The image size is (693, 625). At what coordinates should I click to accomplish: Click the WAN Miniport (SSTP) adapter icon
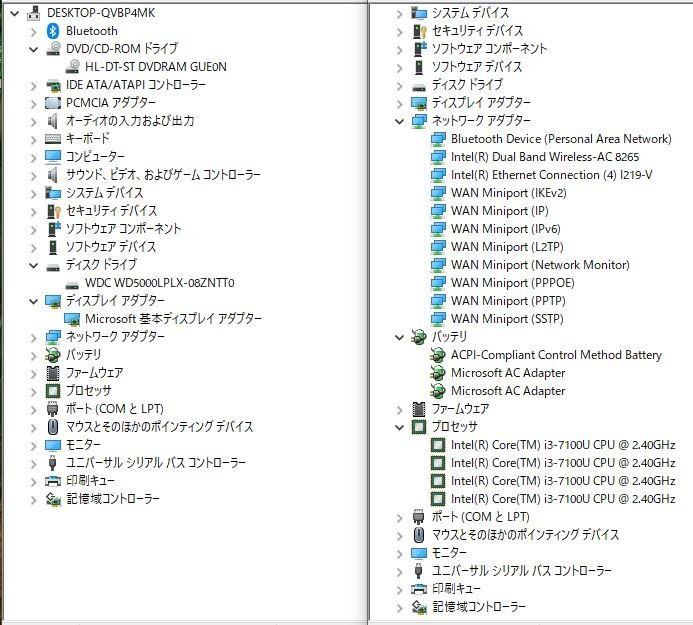438,319
